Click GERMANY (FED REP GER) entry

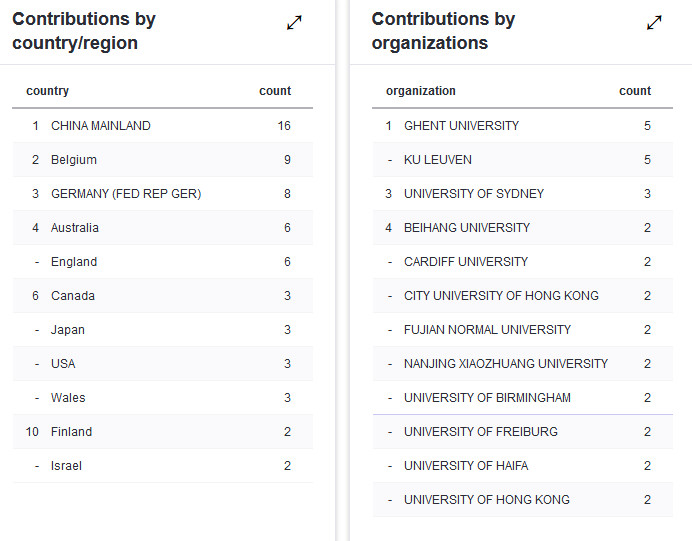(126, 194)
